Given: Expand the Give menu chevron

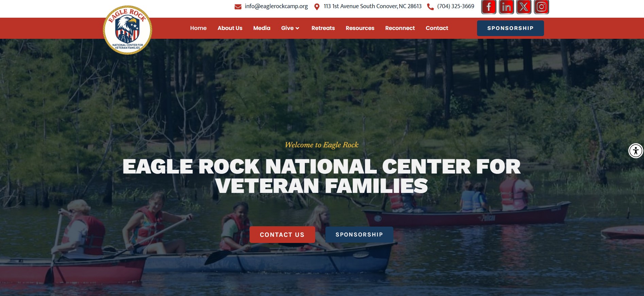Looking at the screenshot, I should coord(298,28).
